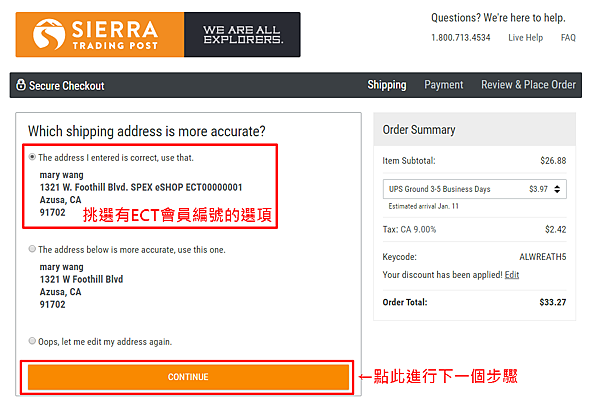Click the 1.800.713.4534 phone number
This screenshot has width=600, height=404.
tap(461, 37)
